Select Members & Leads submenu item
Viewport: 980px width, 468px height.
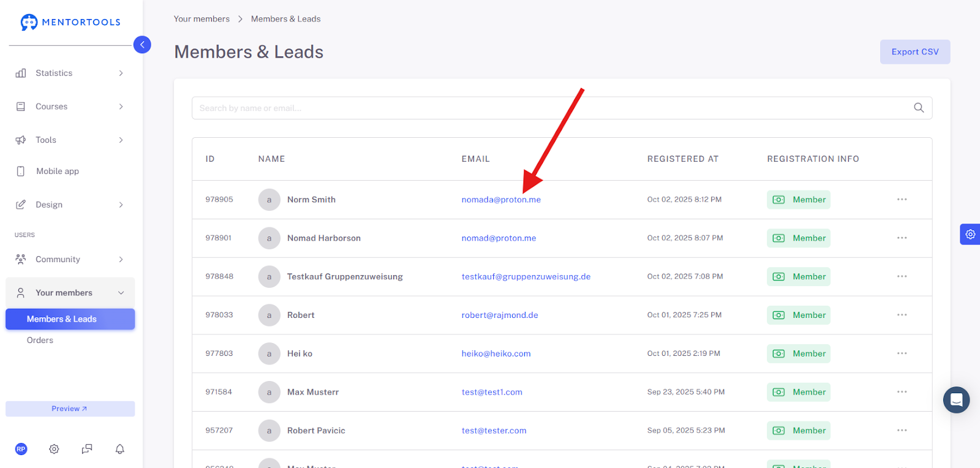(x=70, y=319)
